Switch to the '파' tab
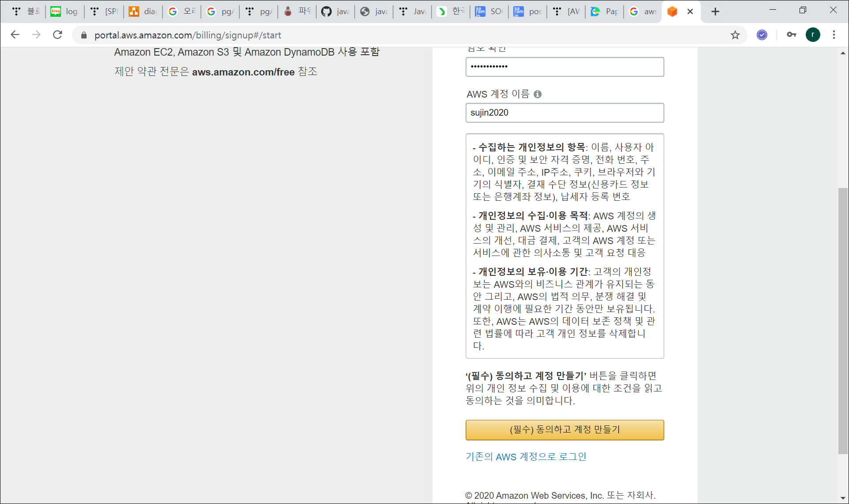Screen dimensions: 849x504 click(x=297, y=12)
